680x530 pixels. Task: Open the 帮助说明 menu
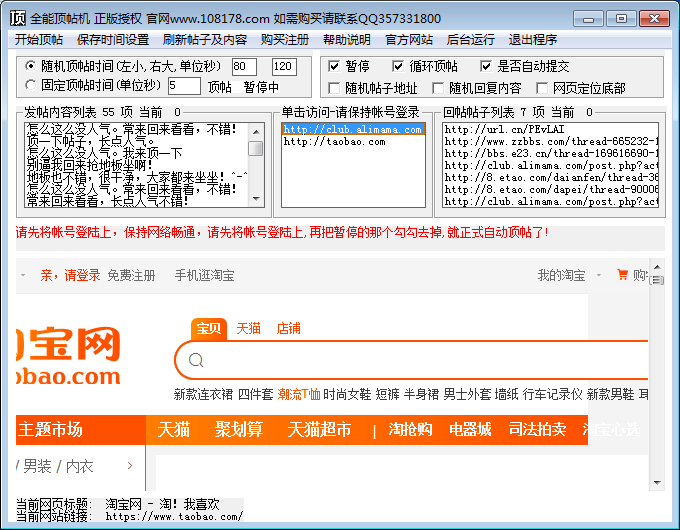pyautogui.click(x=347, y=40)
